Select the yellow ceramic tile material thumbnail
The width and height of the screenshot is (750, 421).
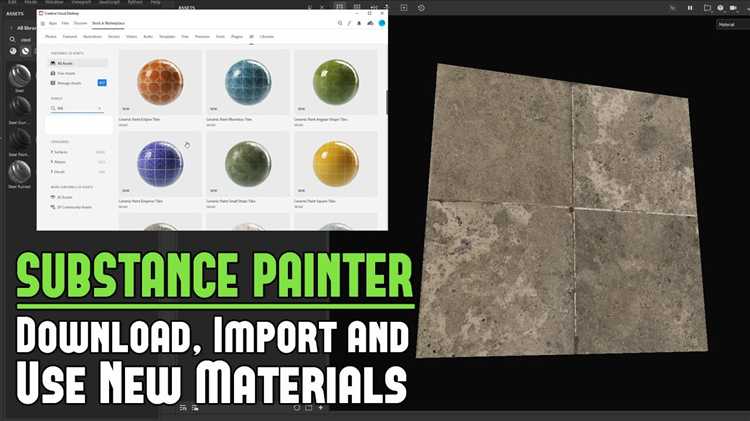pyautogui.click(x=336, y=164)
